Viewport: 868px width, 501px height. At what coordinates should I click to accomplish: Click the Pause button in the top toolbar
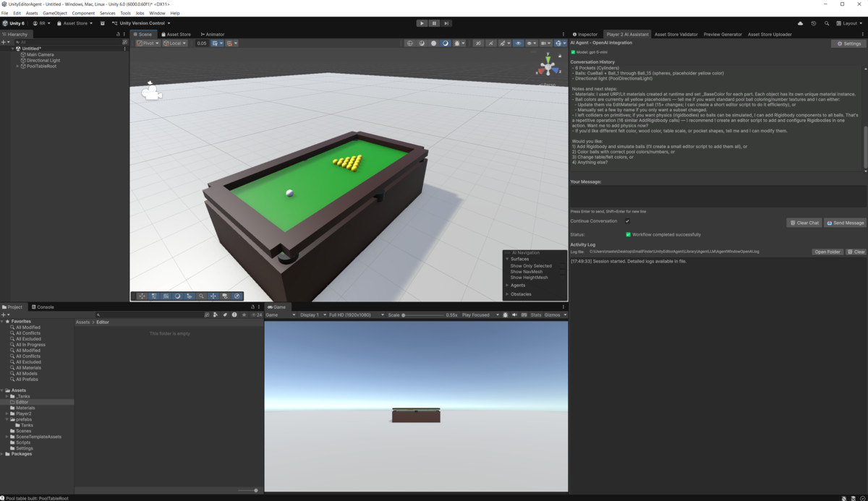[434, 23]
